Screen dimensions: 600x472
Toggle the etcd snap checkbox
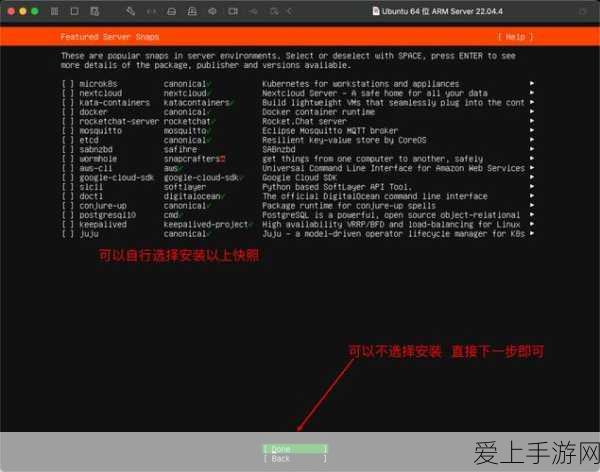click(x=68, y=140)
